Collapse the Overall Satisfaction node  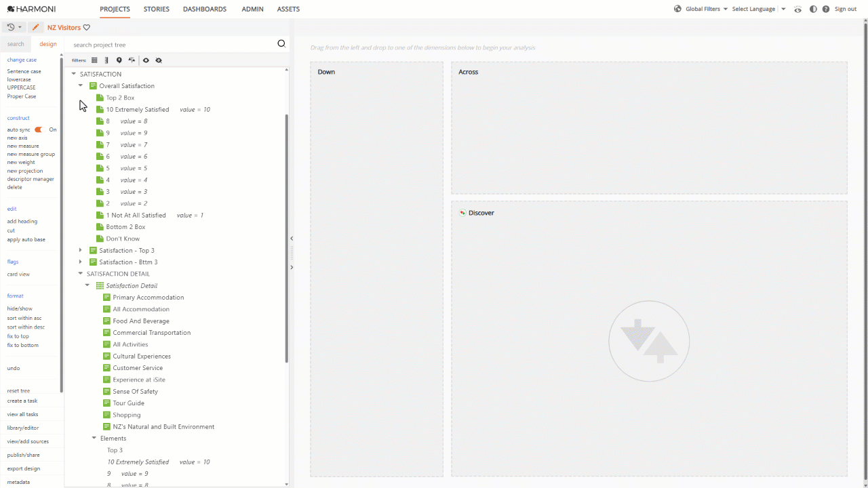tap(81, 86)
